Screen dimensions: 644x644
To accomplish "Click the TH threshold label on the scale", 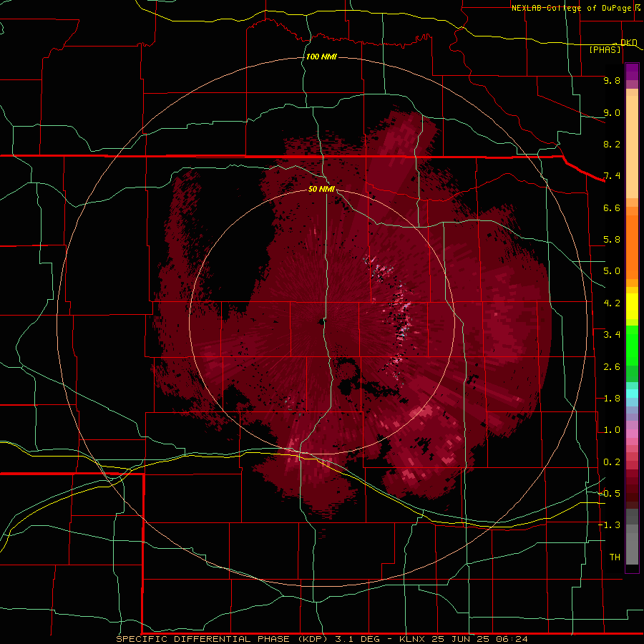I will [x=615, y=557].
